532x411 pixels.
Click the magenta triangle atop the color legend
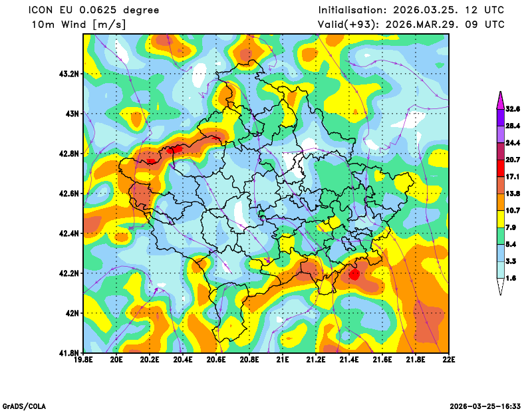(x=500, y=98)
